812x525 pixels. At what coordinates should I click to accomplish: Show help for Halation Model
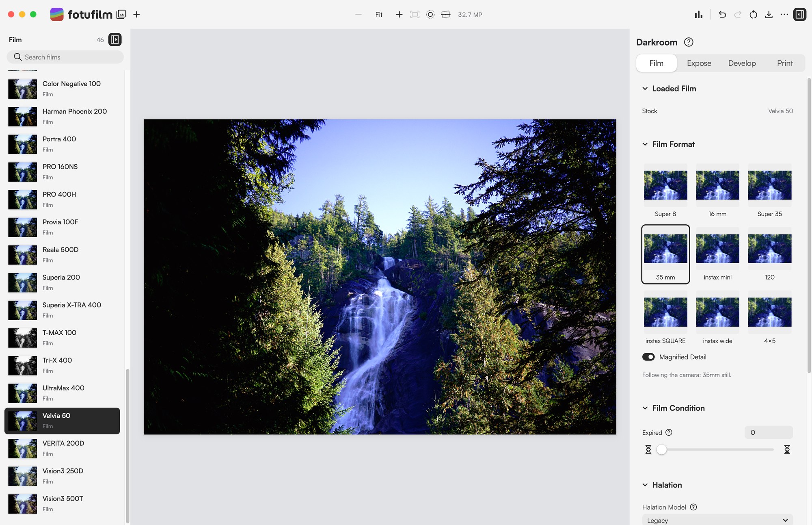pos(693,507)
